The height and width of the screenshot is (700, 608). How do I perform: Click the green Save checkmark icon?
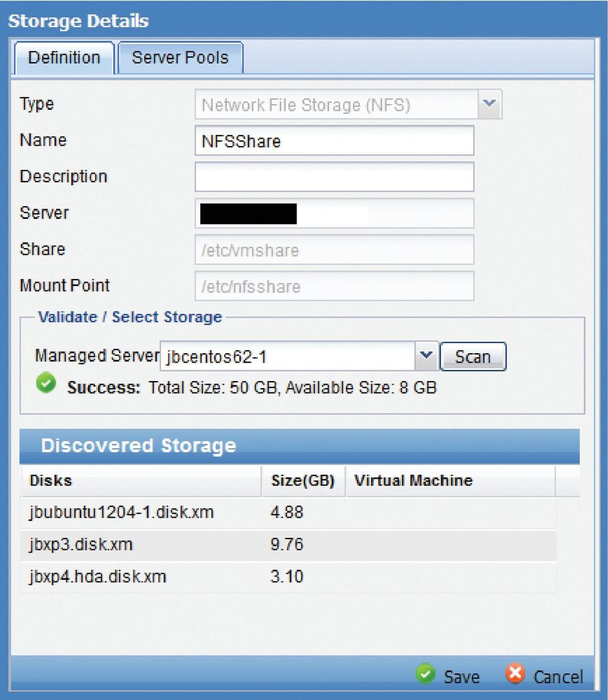426,675
